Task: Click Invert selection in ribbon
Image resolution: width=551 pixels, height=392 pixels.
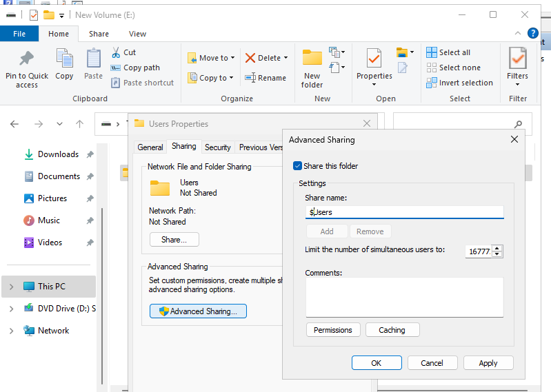Action: (x=460, y=83)
